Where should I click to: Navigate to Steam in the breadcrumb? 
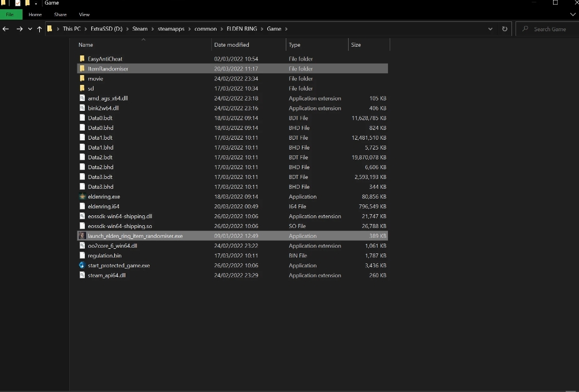coord(140,29)
